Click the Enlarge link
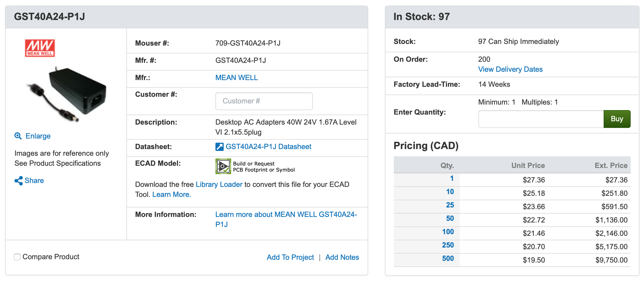The width and height of the screenshot is (644, 282). (x=38, y=136)
